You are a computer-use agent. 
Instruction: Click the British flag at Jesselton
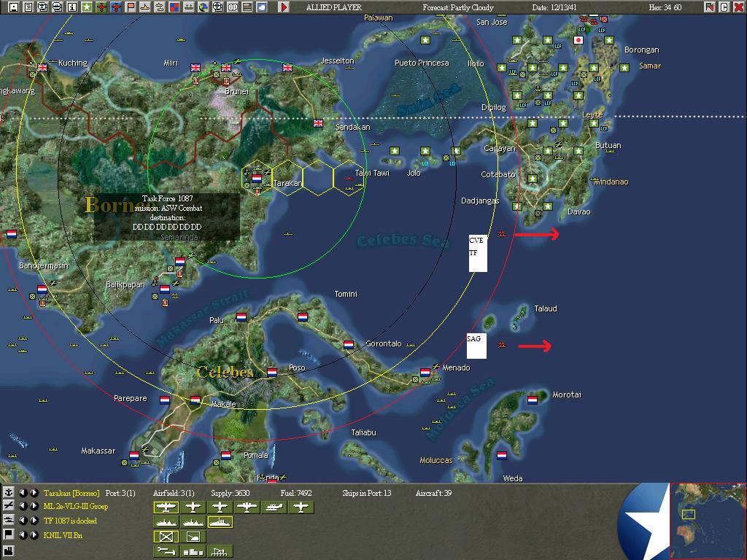(287, 68)
